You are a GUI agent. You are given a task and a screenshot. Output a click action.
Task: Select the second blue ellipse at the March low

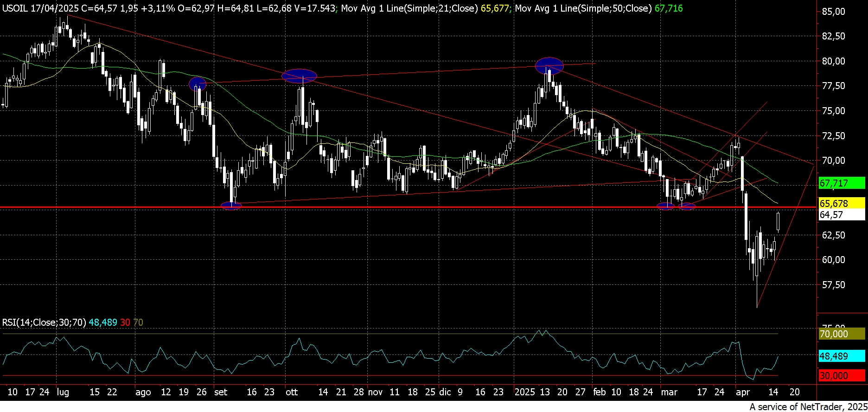pos(687,206)
